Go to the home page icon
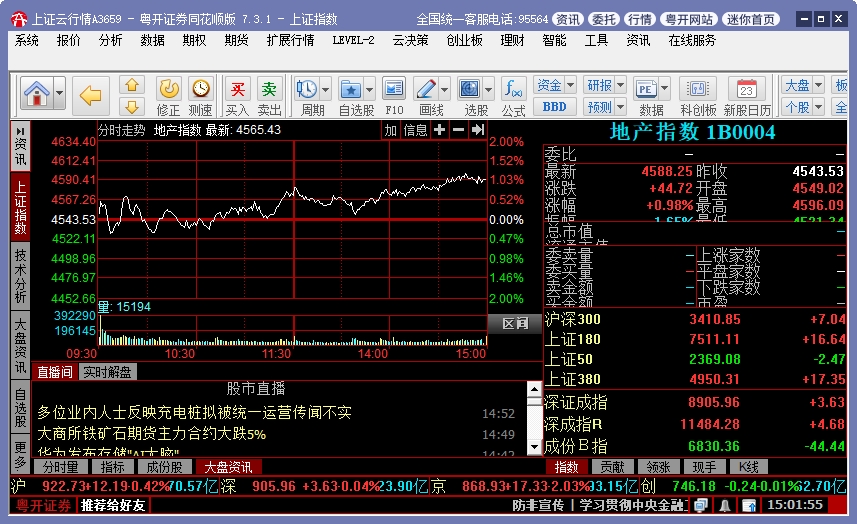857x524 pixels. click(x=37, y=93)
